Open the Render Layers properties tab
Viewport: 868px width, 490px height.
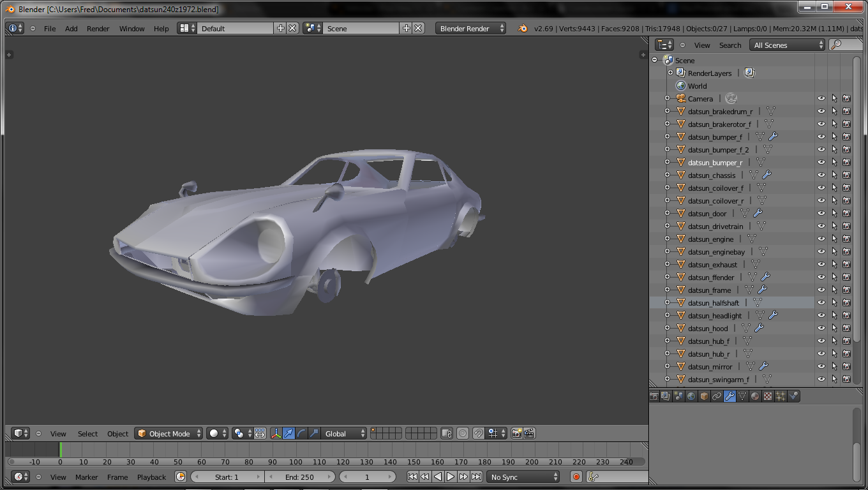666,396
